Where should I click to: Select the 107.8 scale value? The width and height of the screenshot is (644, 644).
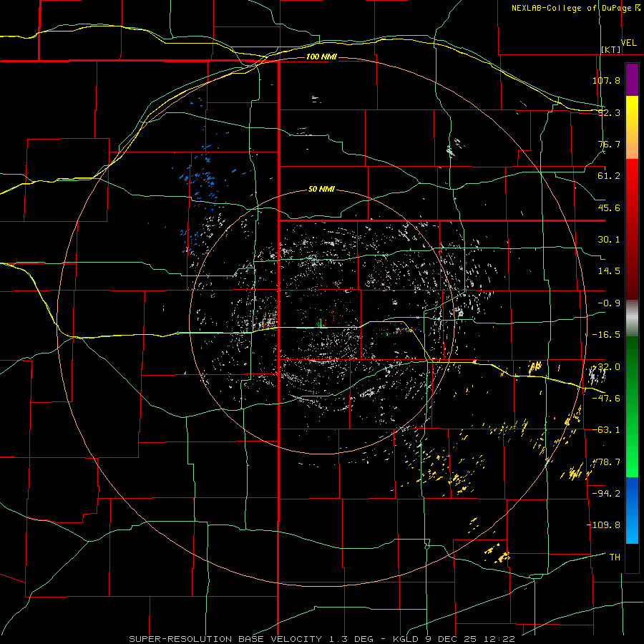point(606,80)
